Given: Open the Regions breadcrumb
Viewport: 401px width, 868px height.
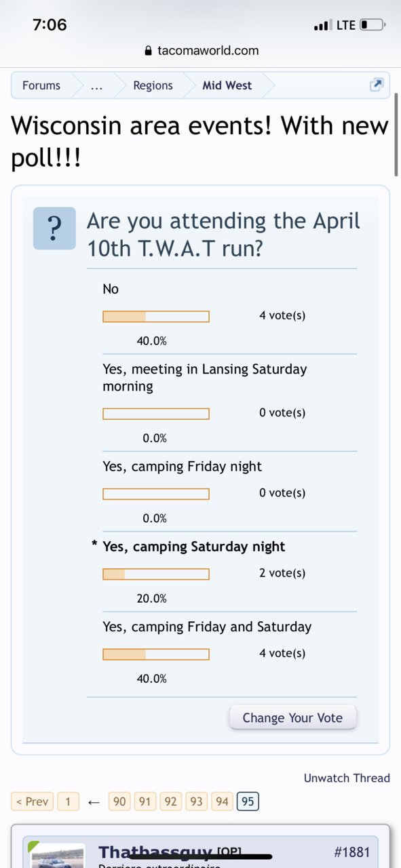Looking at the screenshot, I should tap(153, 85).
